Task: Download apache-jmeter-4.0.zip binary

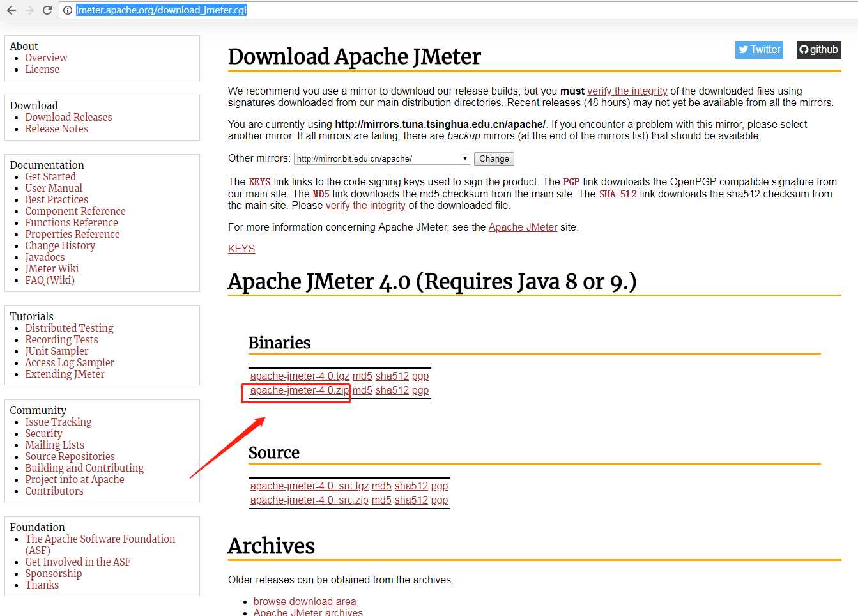Action: coord(300,390)
